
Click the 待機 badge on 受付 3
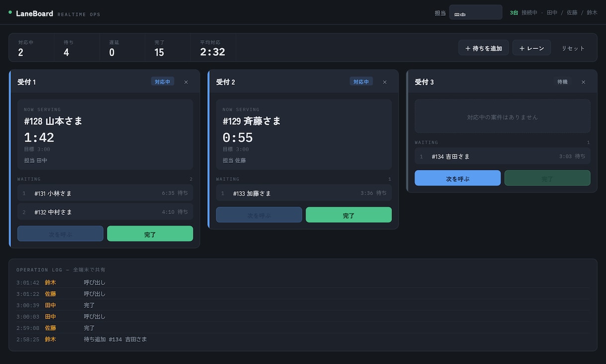[562, 82]
